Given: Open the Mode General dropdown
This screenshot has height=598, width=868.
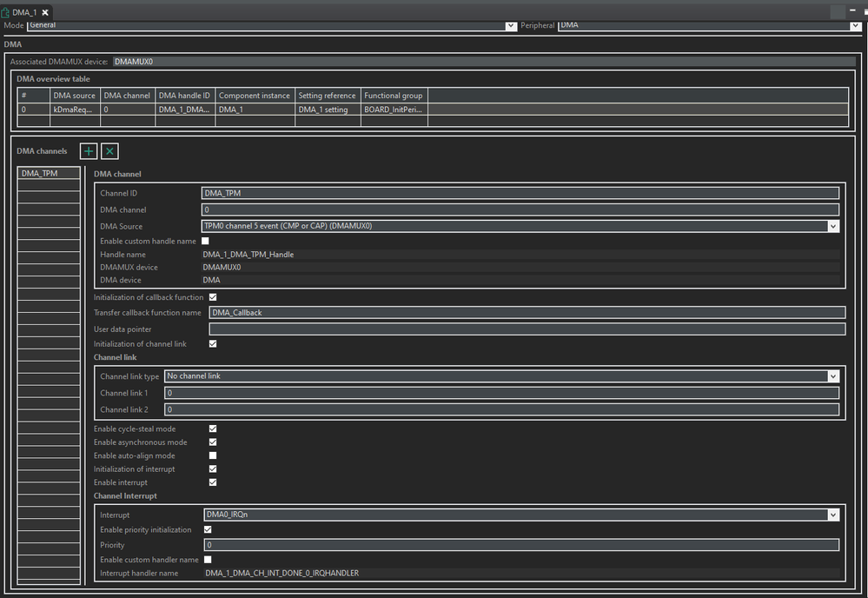Looking at the screenshot, I should [510, 25].
